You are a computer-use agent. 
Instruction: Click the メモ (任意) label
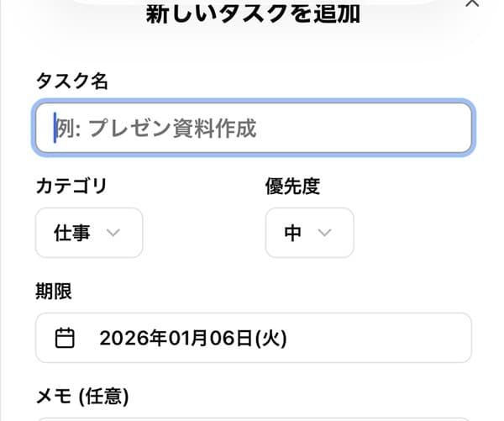tap(81, 395)
